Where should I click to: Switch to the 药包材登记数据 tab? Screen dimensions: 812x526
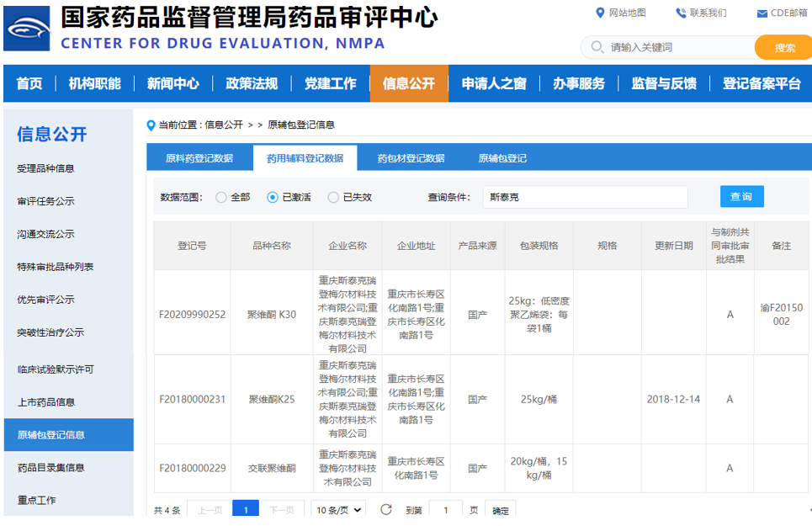[x=411, y=158]
